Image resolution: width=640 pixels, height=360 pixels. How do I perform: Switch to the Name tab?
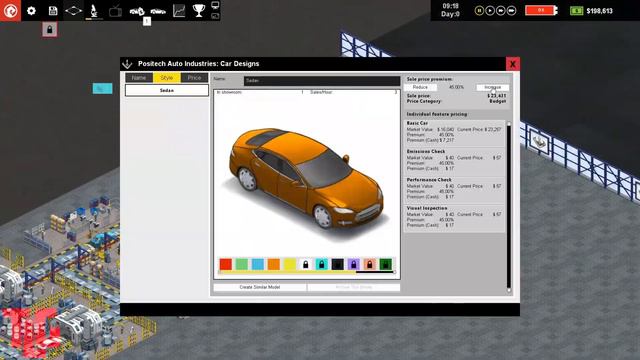pos(139,78)
